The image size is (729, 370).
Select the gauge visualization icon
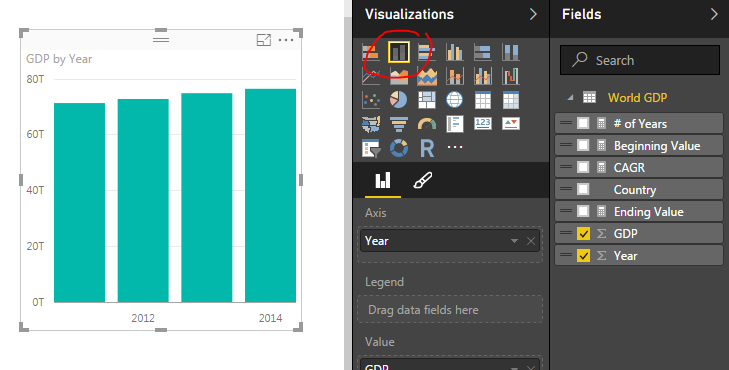click(427, 124)
